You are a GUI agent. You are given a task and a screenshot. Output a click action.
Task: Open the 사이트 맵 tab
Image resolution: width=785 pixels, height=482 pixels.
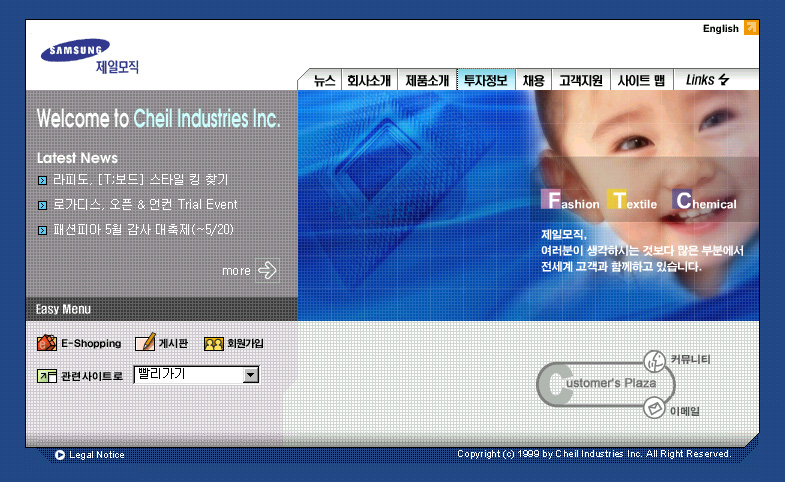[x=641, y=80]
